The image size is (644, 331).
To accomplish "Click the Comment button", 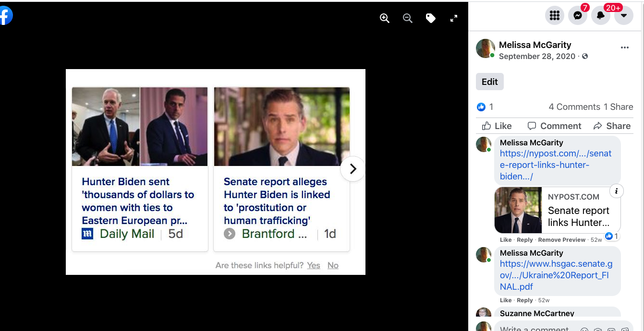I will click(x=554, y=126).
